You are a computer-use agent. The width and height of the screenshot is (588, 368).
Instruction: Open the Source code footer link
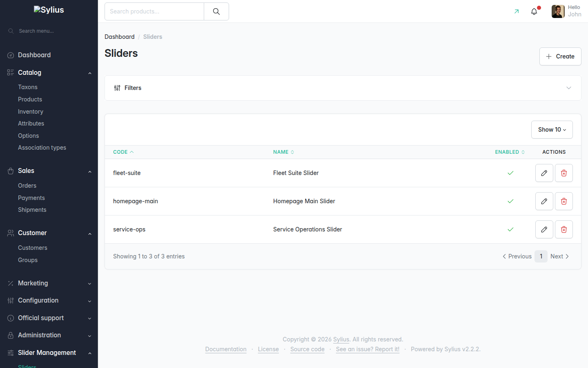pyautogui.click(x=307, y=349)
